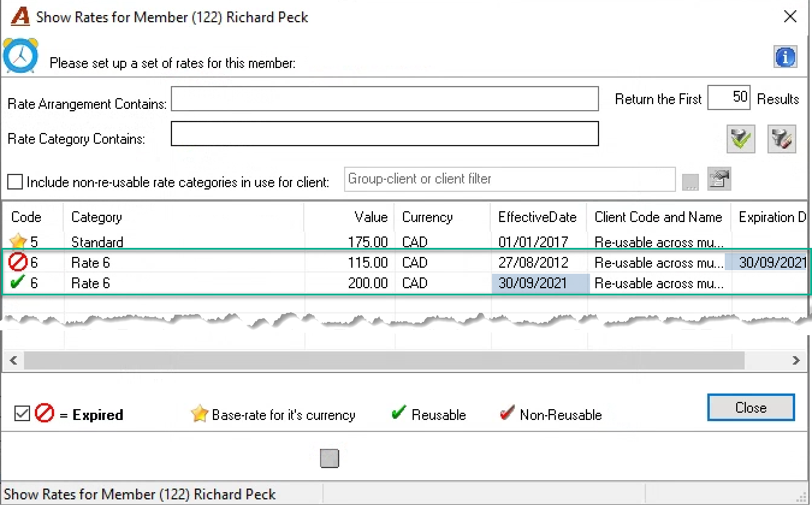Apply filter with green checkmark funnel icon

pos(740,139)
